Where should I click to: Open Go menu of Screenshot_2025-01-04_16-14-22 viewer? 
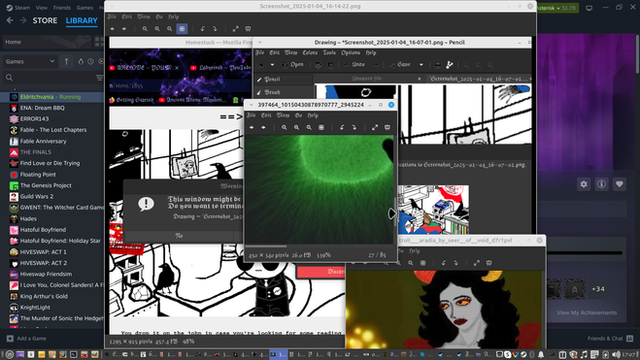(x=159, y=17)
